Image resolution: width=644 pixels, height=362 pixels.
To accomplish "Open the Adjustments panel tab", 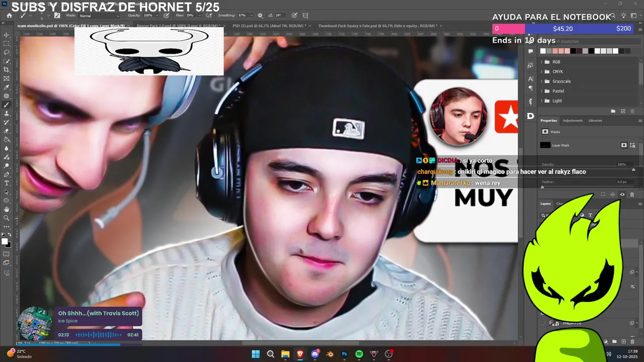I will pyautogui.click(x=573, y=121).
